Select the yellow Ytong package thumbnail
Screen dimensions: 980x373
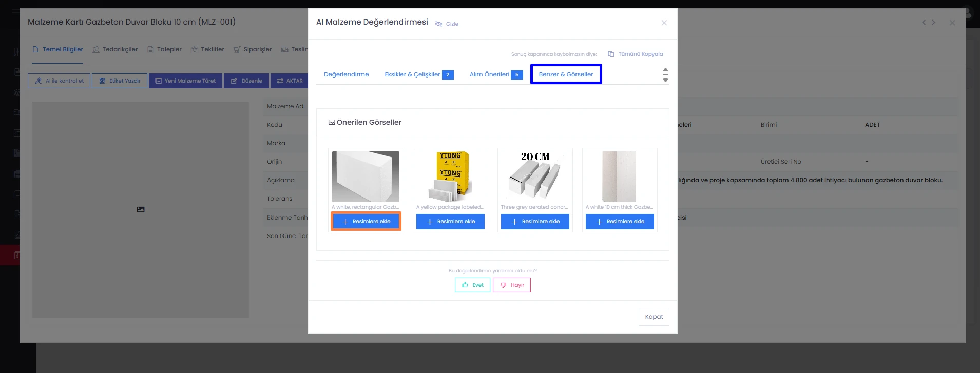coord(450,176)
